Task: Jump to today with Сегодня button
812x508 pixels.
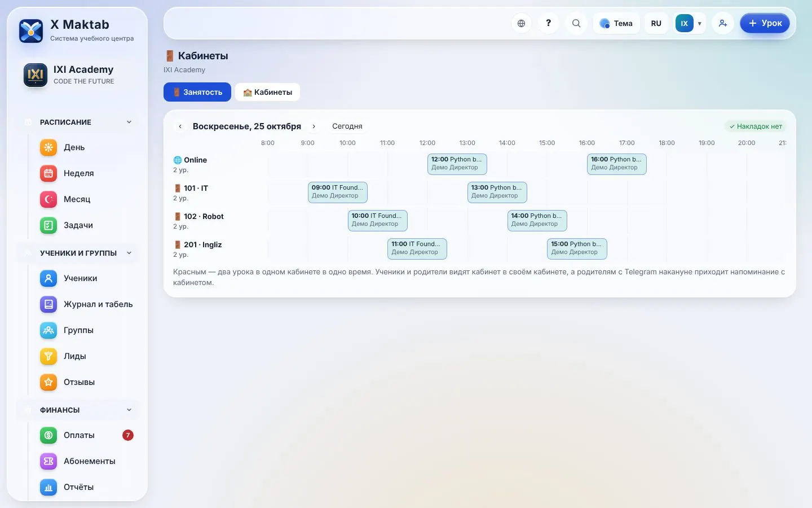Action: tap(347, 126)
